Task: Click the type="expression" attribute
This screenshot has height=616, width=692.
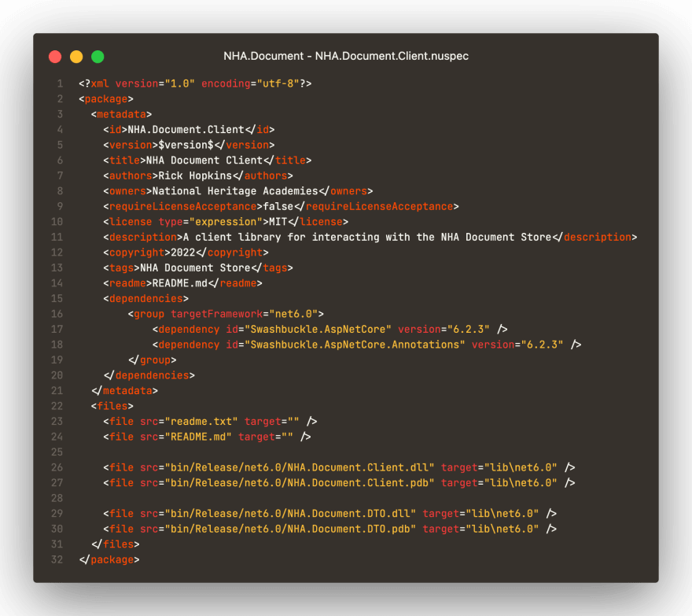Action: tap(211, 222)
